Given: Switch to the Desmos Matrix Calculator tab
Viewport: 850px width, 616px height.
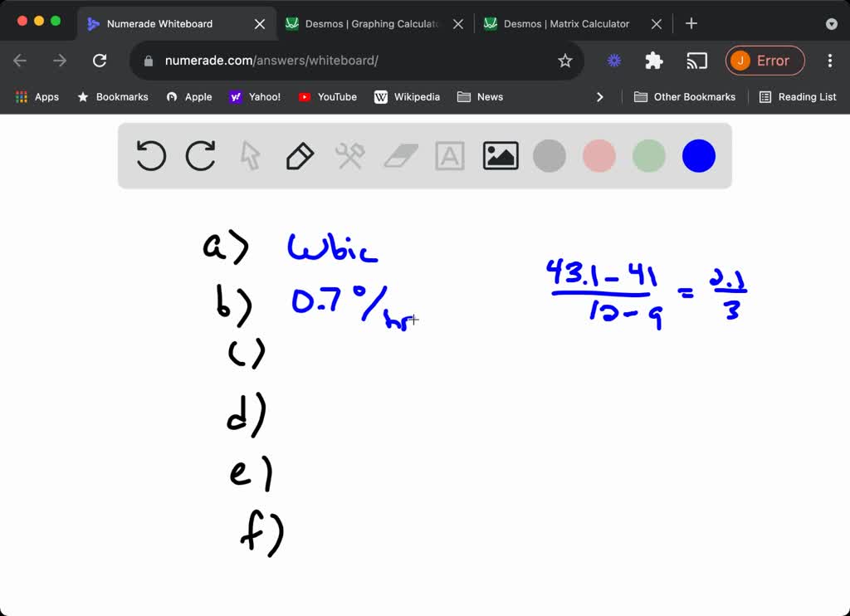Looking at the screenshot, I should (x=566, y=23).
